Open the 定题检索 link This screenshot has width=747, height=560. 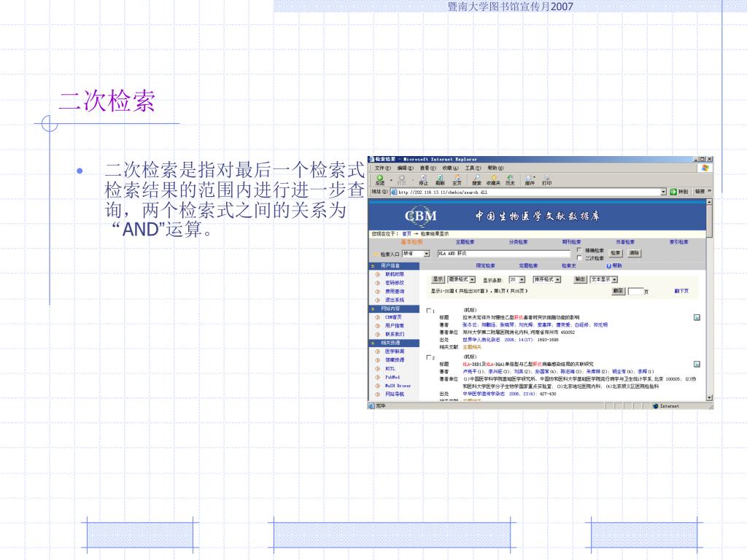pyautogui.click(x=528, y=265)
